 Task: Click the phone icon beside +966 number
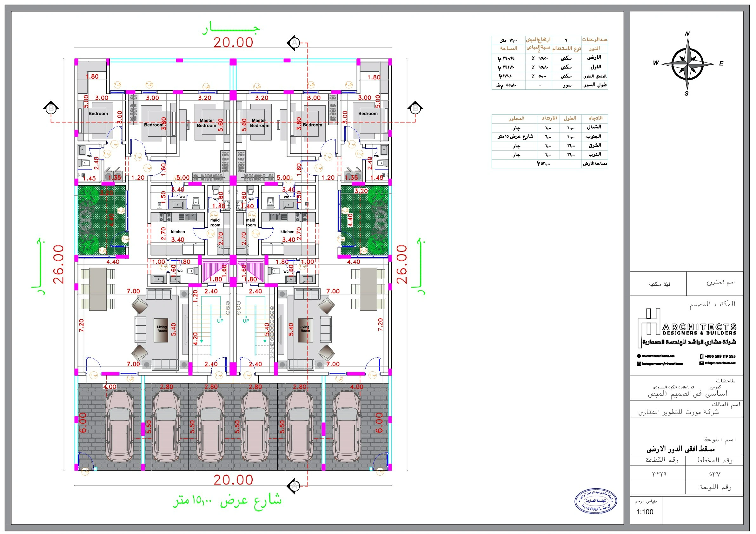(x=701, y=356)
